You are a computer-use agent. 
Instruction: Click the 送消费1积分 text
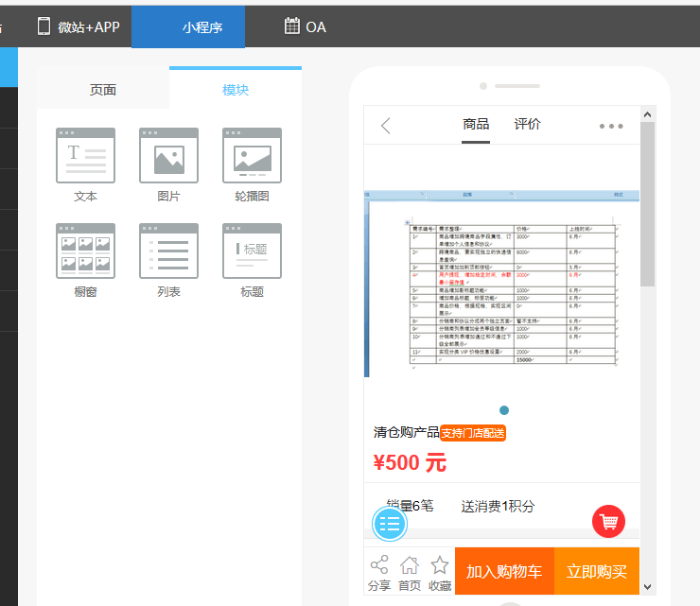[x=498, y=506]
